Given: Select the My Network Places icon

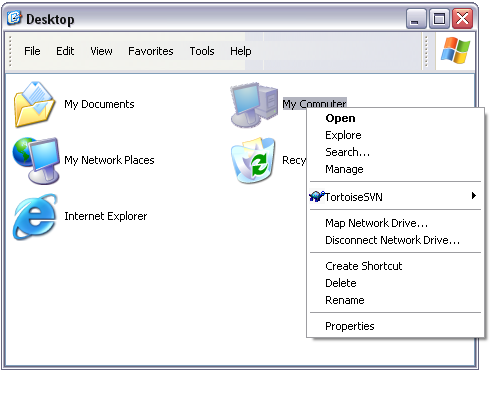Looking at the screenshot, I should [x=36, y=160].
